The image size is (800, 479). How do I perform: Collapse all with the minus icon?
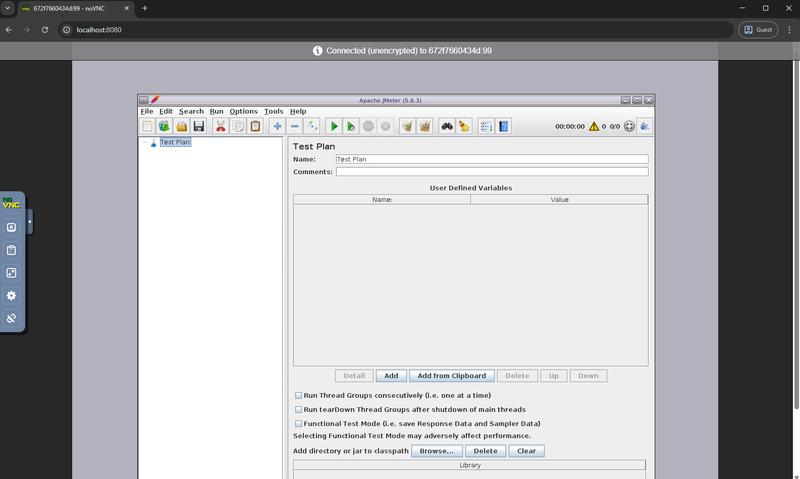click(x=294, y=126)
